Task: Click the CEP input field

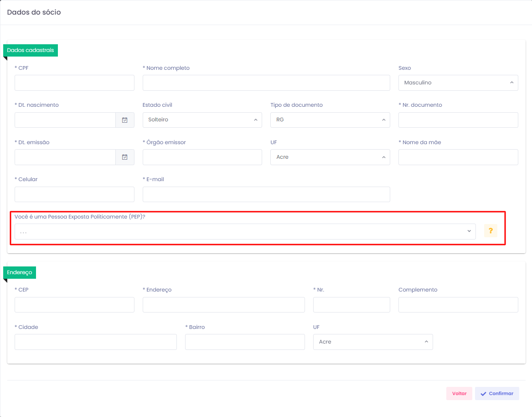Action: click(x=74, y=305)
